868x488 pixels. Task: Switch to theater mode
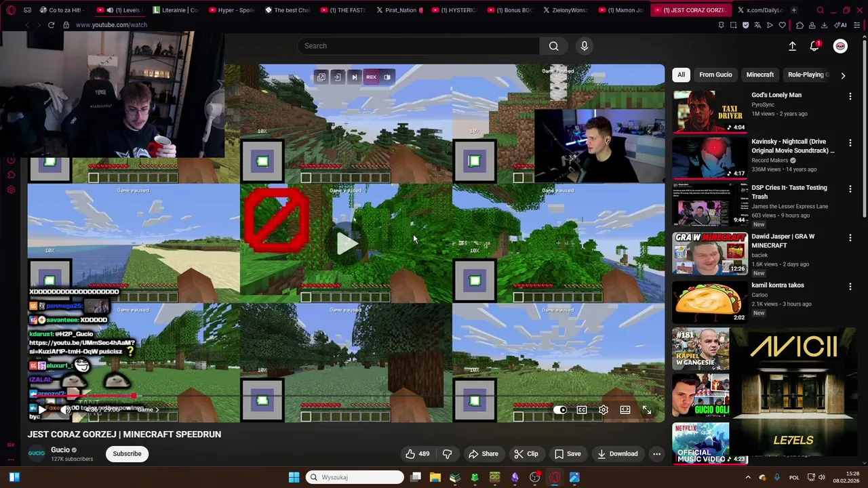[625, 410]
